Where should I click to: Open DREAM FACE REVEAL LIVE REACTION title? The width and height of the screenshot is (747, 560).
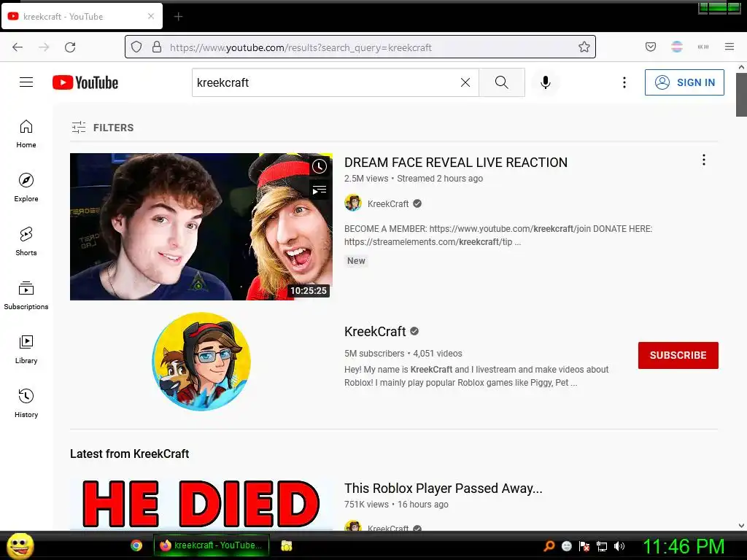pyautogui.click(x=456, y=163)
